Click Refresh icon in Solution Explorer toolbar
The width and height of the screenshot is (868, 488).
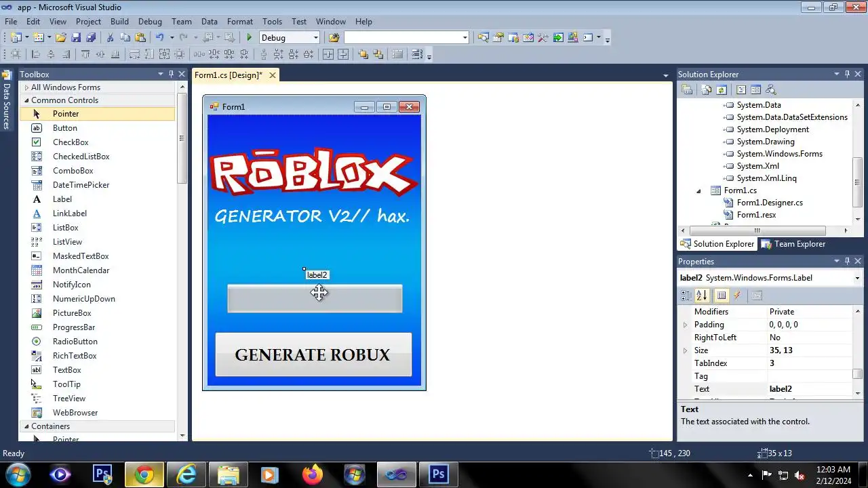tap(722, 89)
